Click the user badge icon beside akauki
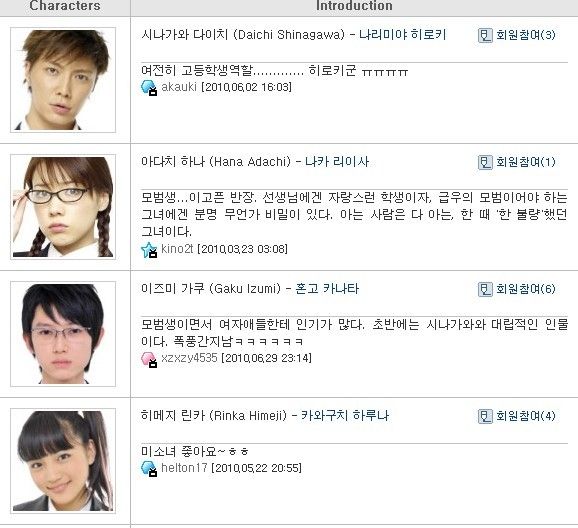 [x=149, y=88]
